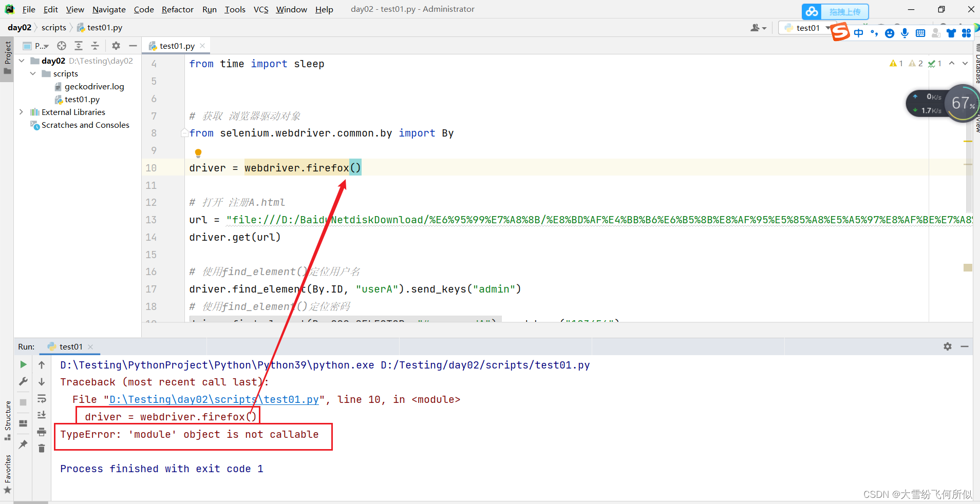
Task: Toggle the Favorites side tool window
Action: (7, 475)
